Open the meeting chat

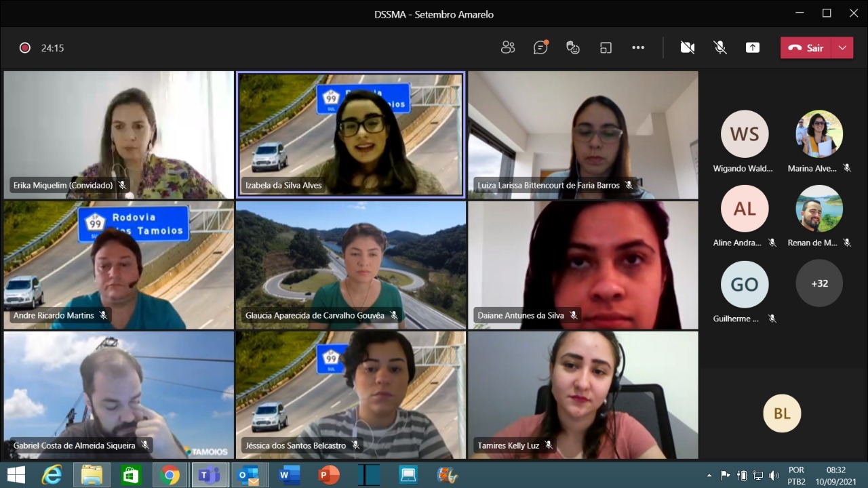click(540, 47)
